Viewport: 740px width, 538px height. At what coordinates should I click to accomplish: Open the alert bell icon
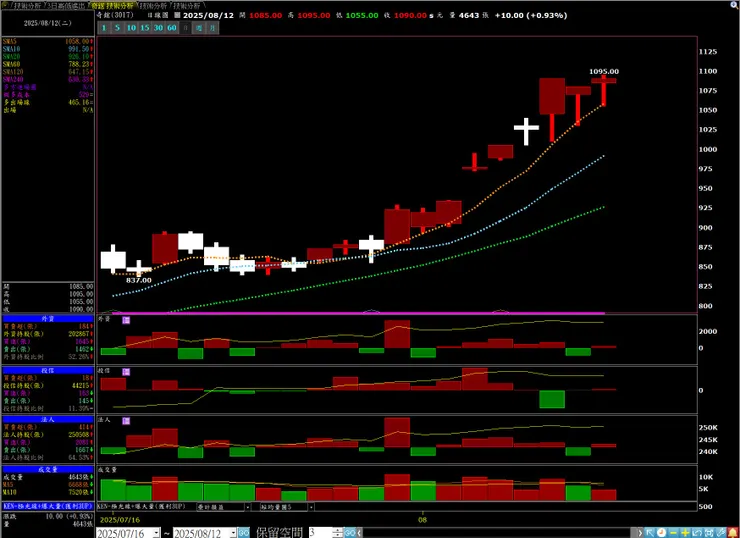(733, 533)
